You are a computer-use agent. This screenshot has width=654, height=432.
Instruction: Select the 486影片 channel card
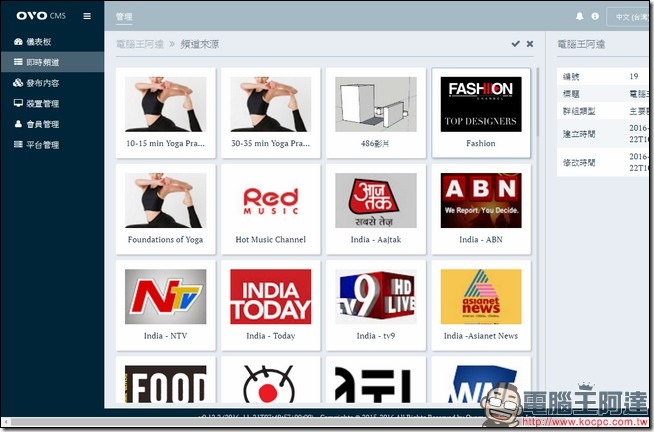[376, 113]
